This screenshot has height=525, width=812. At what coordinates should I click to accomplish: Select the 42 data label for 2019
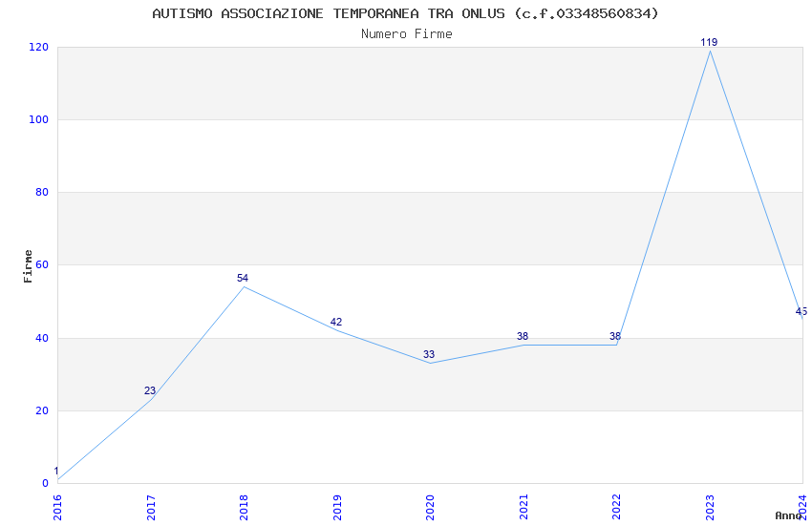pyautogui.click(x=336, y=323)
